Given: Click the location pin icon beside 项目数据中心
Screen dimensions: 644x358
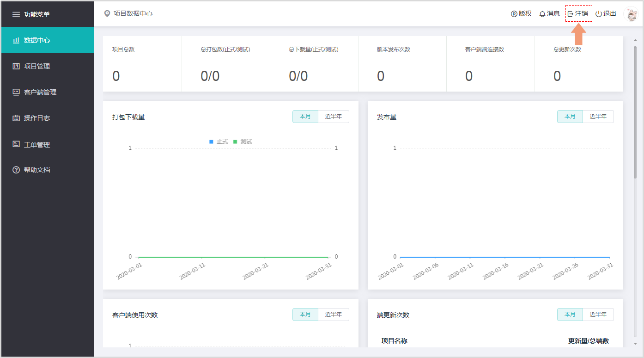Looking at the screenshot, I should point(107,14).
